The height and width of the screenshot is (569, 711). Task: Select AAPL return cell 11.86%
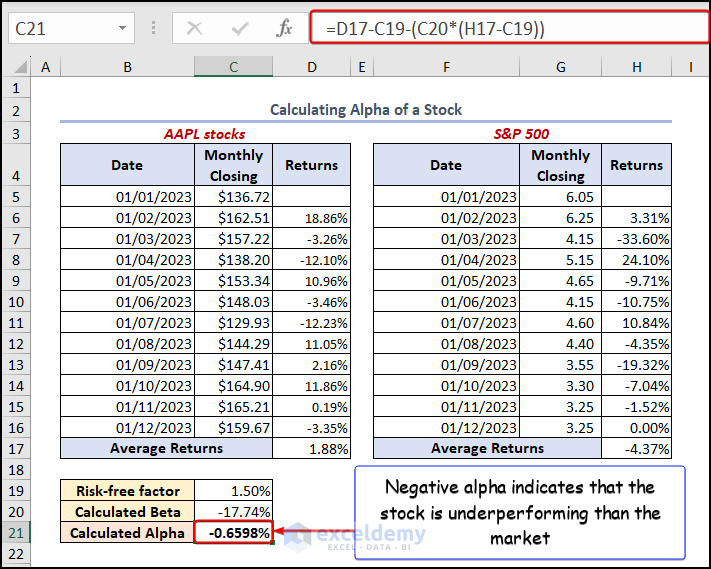click(312, 386)
